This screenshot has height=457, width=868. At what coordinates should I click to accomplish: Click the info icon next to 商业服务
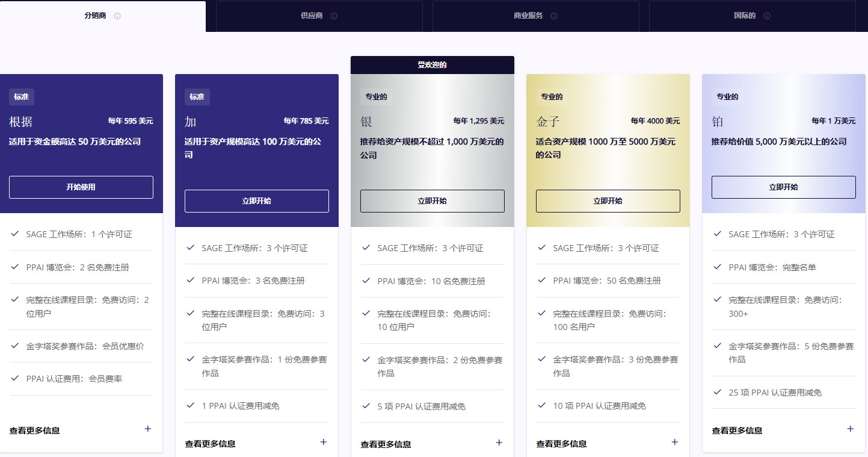(x=554, y=16)
